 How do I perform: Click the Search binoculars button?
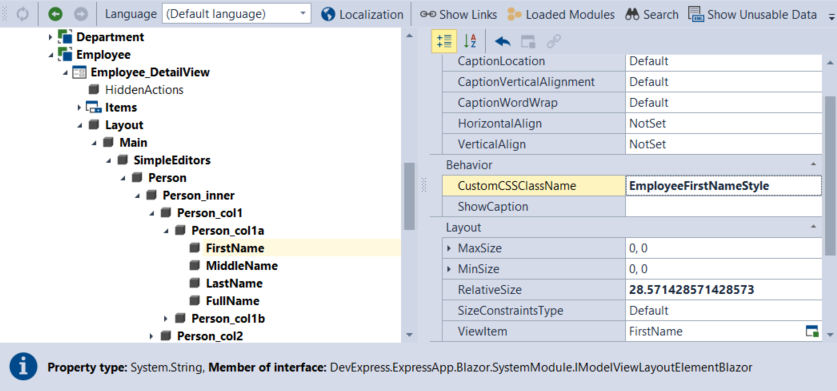pyautogui.click(x=652, y=14)
